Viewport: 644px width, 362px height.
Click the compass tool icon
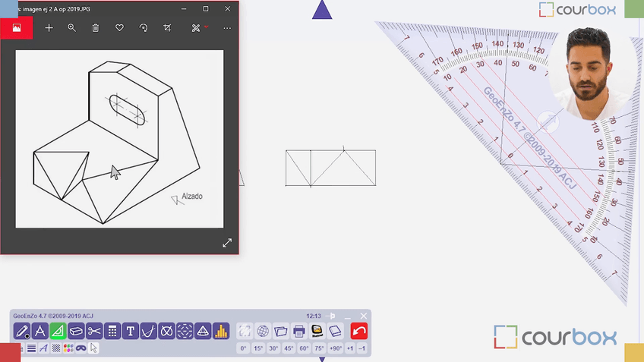point(40,331)
